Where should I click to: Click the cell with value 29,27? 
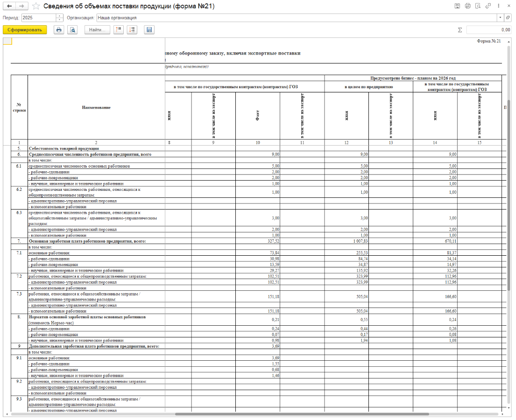258,270
